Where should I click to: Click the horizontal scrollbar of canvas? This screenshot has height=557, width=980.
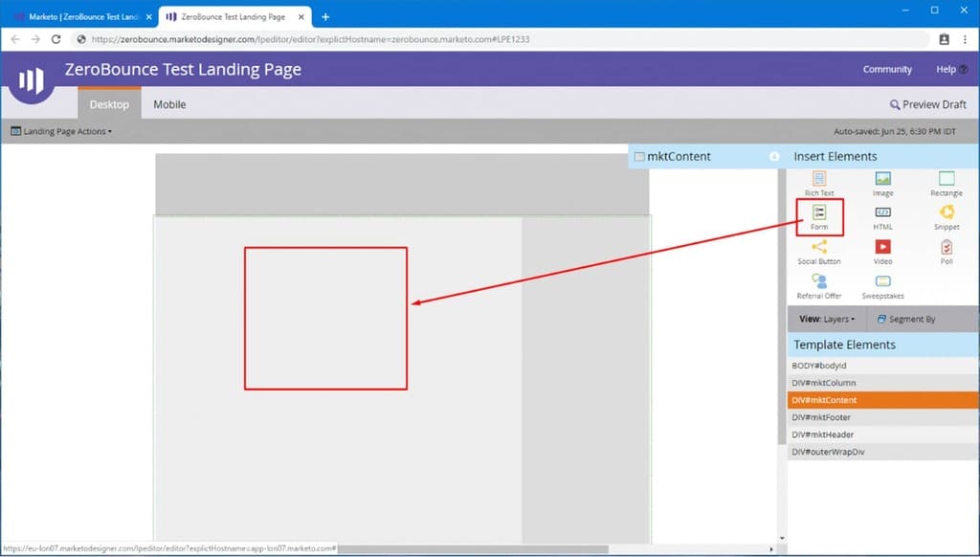coord(472,549)
